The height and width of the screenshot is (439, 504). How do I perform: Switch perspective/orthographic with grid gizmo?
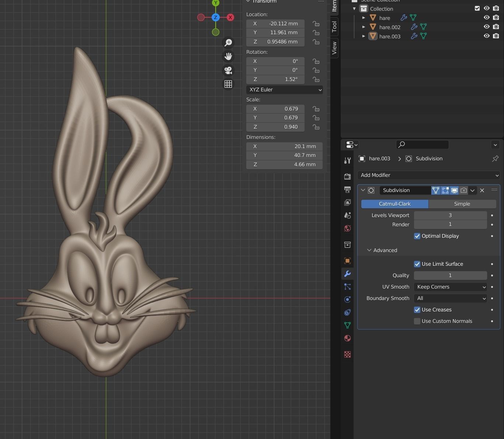pyautogui.click(x=228, y=84)
